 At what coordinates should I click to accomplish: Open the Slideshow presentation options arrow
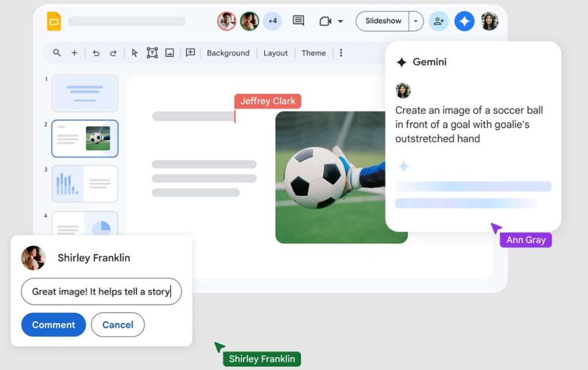click(415, 21)
